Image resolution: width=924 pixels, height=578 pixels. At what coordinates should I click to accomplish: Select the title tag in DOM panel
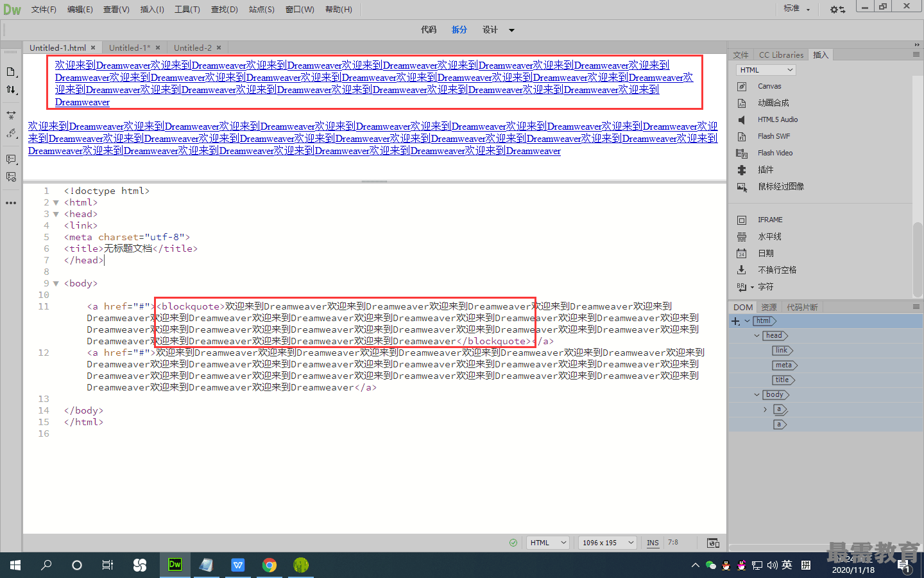point(783,380)
